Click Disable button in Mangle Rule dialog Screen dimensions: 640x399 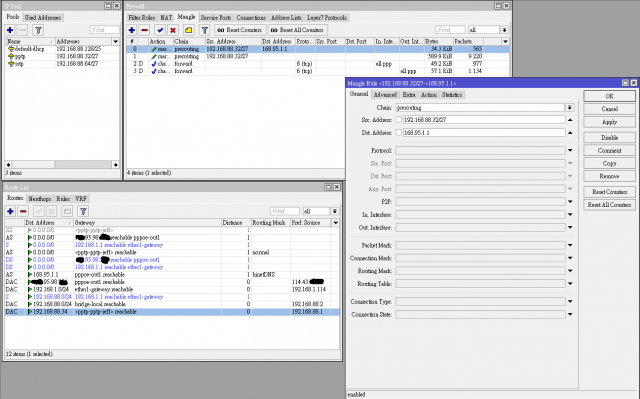click(x=609, y=137)
